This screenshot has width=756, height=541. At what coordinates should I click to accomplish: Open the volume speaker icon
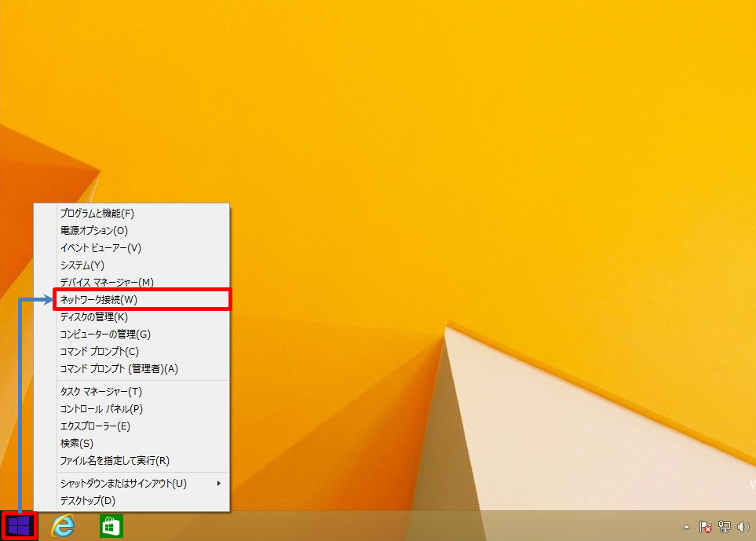tap(743, 527)
